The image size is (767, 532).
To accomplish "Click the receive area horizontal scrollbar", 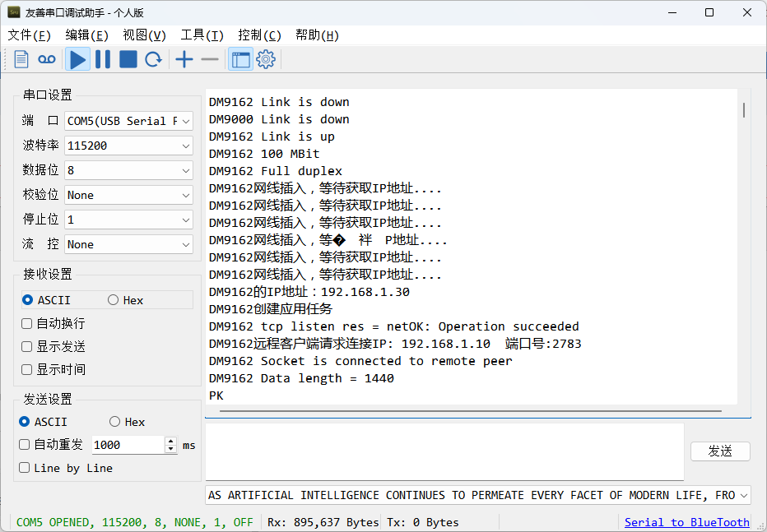I will pyautogui.click(x=471, y=411).
